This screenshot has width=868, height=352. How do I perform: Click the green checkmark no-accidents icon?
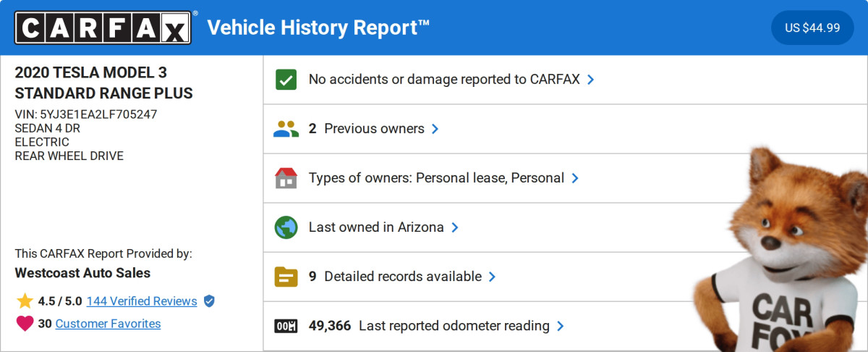[x=286, y=80]
